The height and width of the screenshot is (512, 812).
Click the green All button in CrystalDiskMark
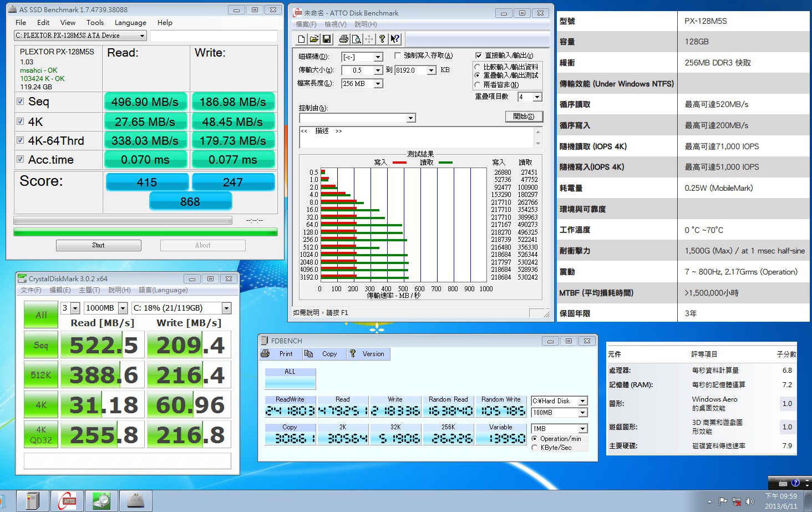[x=41, y=315]
